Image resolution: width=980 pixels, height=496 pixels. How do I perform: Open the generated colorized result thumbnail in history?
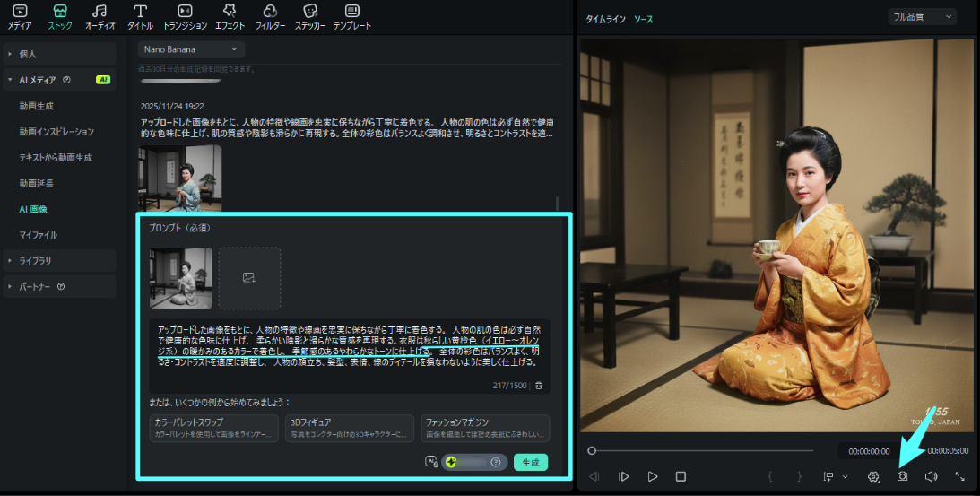click(180, 178)
